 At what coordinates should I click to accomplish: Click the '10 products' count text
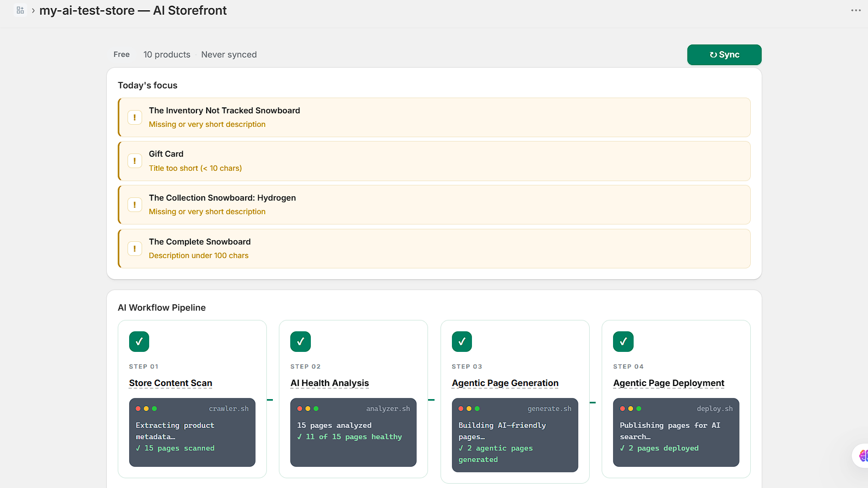click(167, 55)
